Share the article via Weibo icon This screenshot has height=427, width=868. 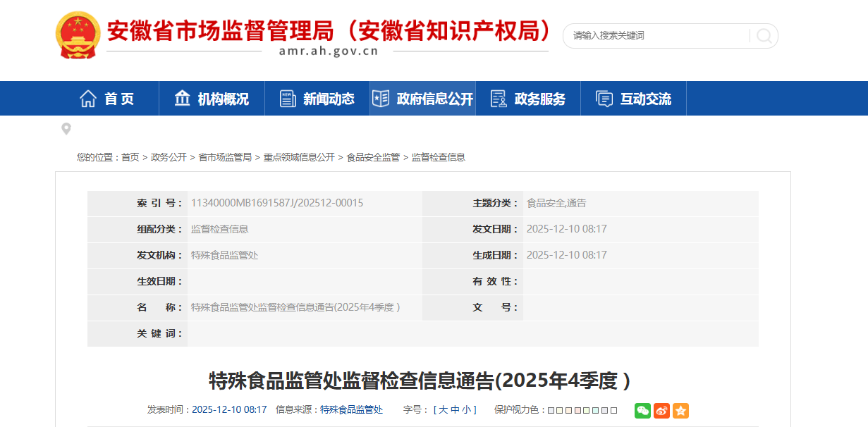click(x=661, y=410)
